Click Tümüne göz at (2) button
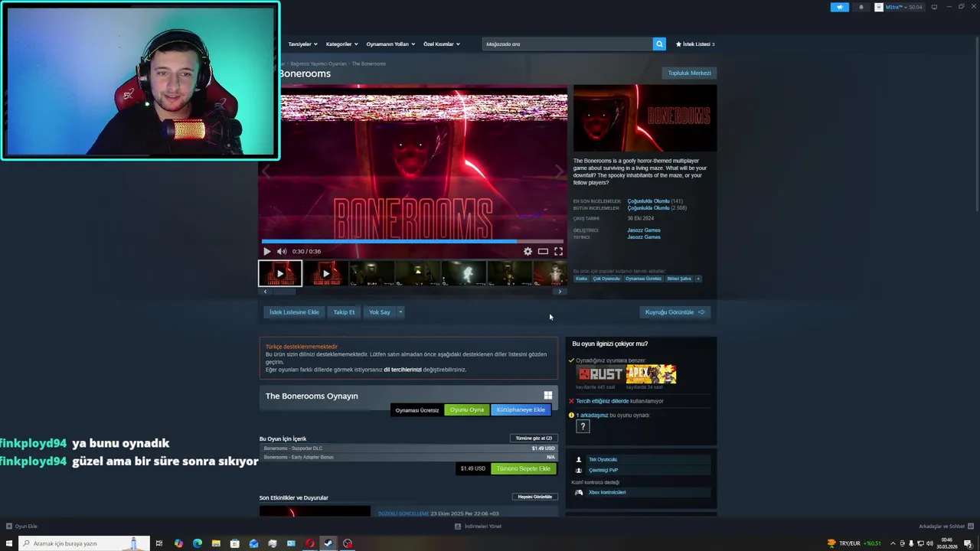The width and height of the screenshot is (980, 551). [534, 439]
